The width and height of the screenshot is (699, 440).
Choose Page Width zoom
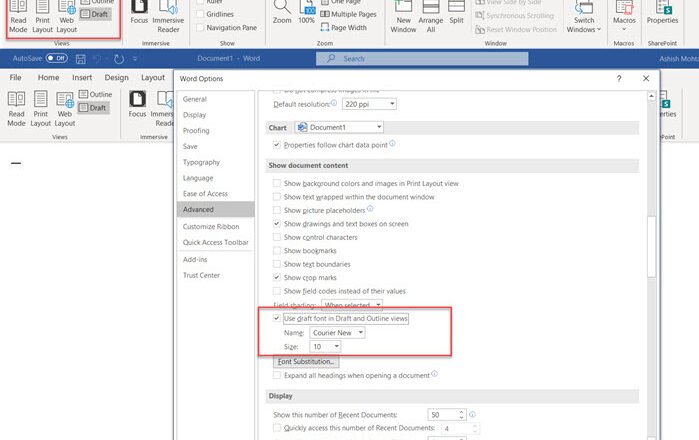coord(343,28)
